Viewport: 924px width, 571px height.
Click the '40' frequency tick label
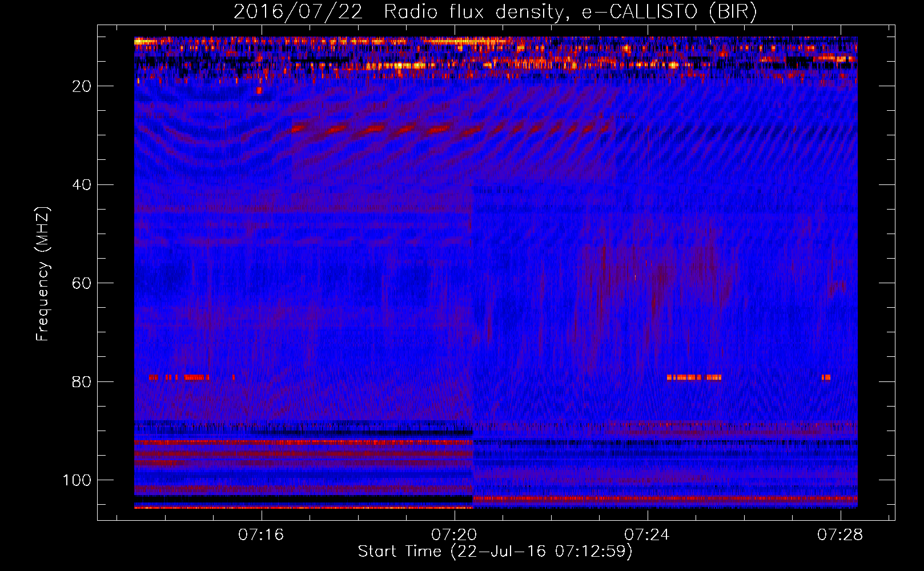click(82, 185)
